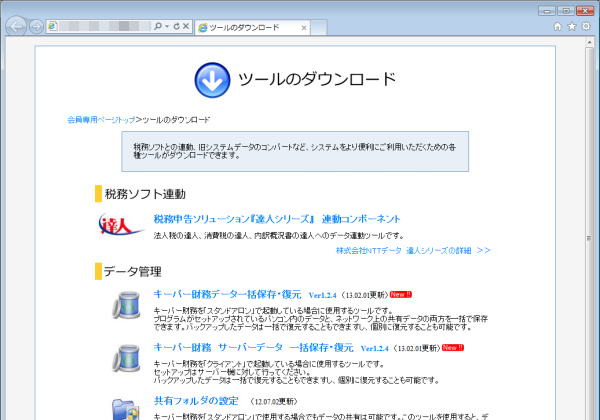Viewport: 600px width, 420px height.
Task: Open キーバー財務データ一括保存・復元 link
Action: [227, 294]
